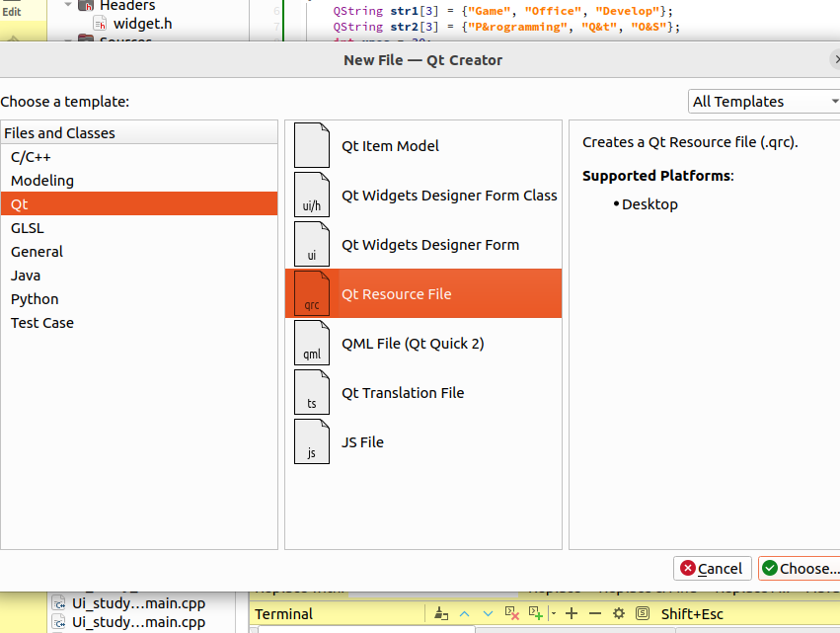The height and width of the screenshot is (633, 840).
Task: Open terminal settings gear icon
Action: tap(619, 613)
